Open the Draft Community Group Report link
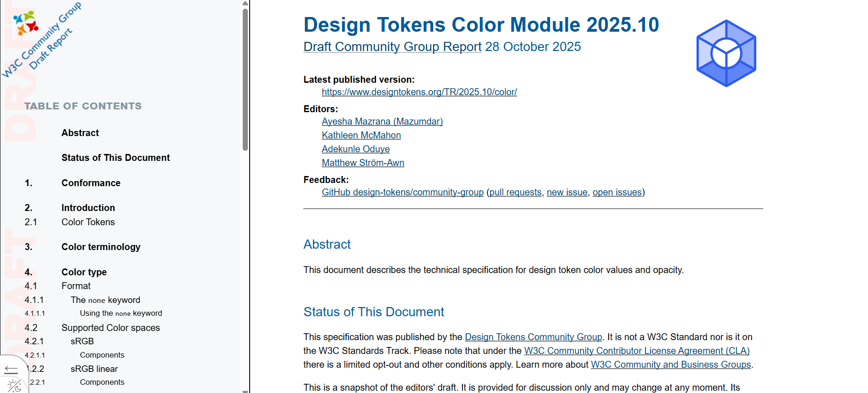868x393 pixels. pyautogui.click(x=392, y=47)
